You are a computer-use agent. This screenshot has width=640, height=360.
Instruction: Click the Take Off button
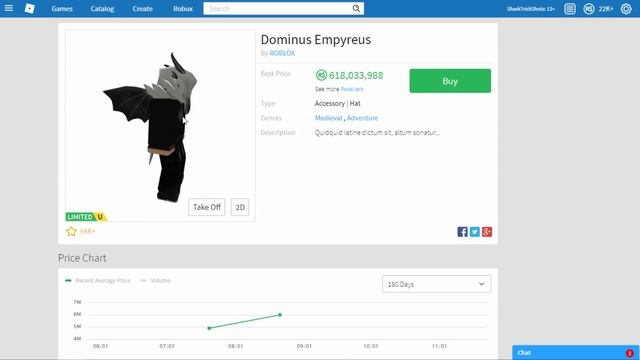(207, 207)
